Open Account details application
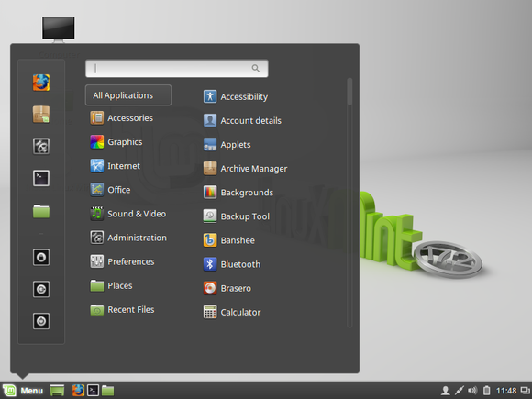 tap(242, 120)
